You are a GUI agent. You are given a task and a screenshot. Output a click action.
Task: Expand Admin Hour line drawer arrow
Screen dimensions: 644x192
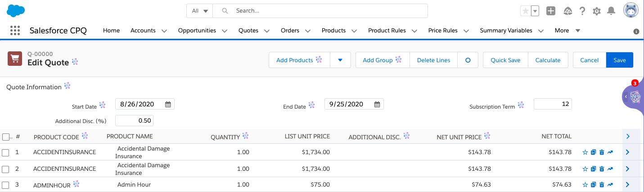(627, 184)
